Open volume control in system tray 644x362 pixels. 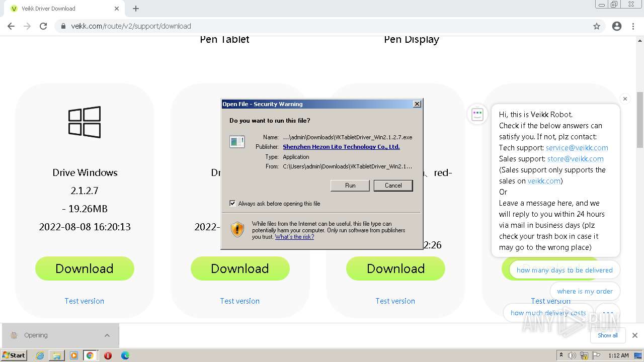click(x=573, y=355)
